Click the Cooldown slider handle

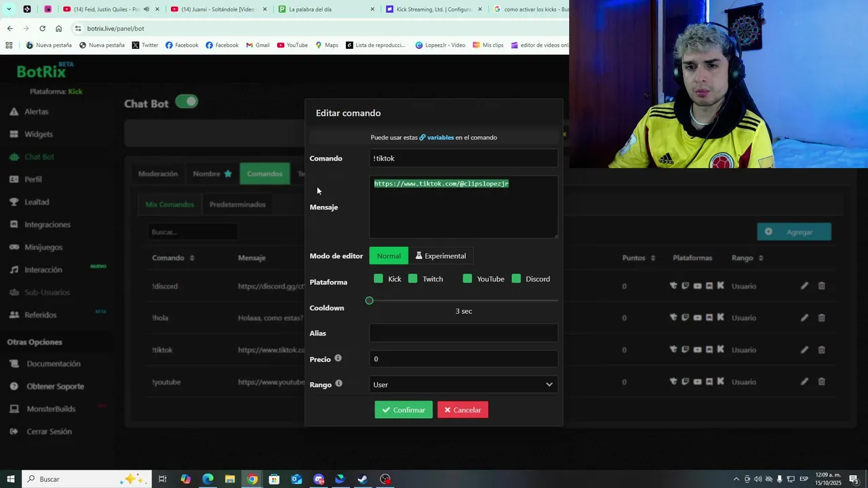point(370,300)
